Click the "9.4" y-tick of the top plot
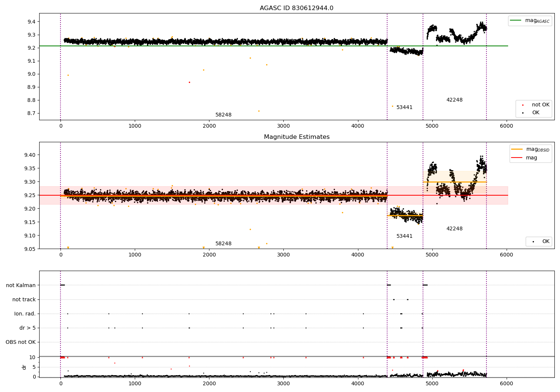This screenshot has height=392, width=560. [31, 22]
